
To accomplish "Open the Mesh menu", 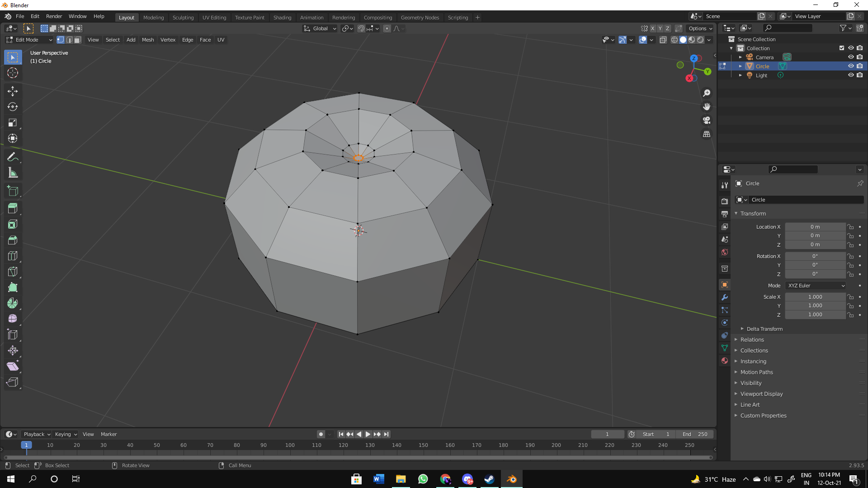I will coord(148,40).
